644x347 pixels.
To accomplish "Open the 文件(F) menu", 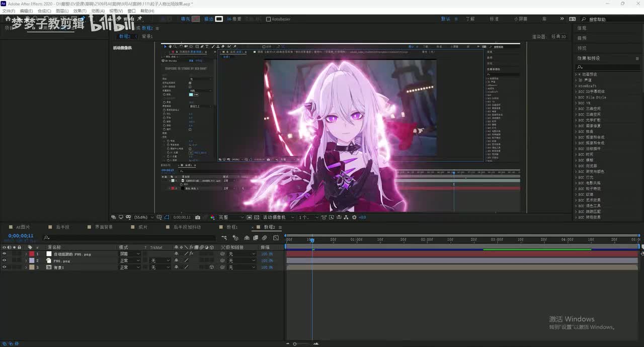I will (9, 11).
